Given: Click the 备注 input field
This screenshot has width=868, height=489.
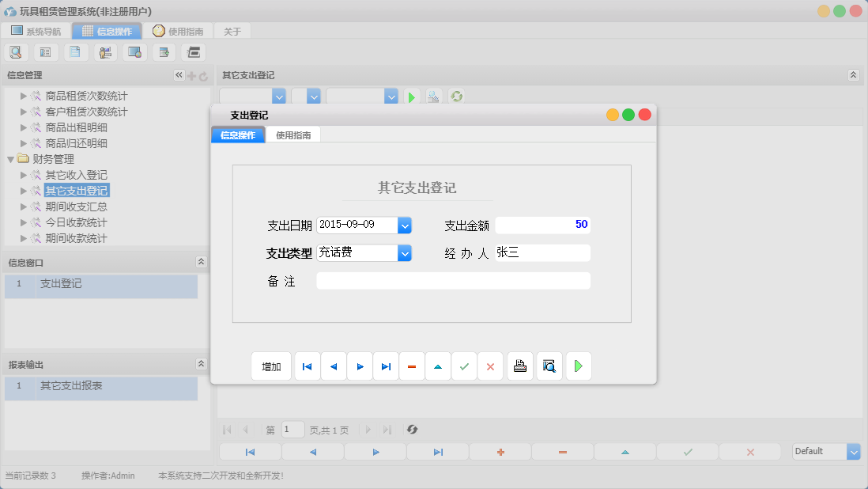Looking at the screenshot, I should pos(453,280).
